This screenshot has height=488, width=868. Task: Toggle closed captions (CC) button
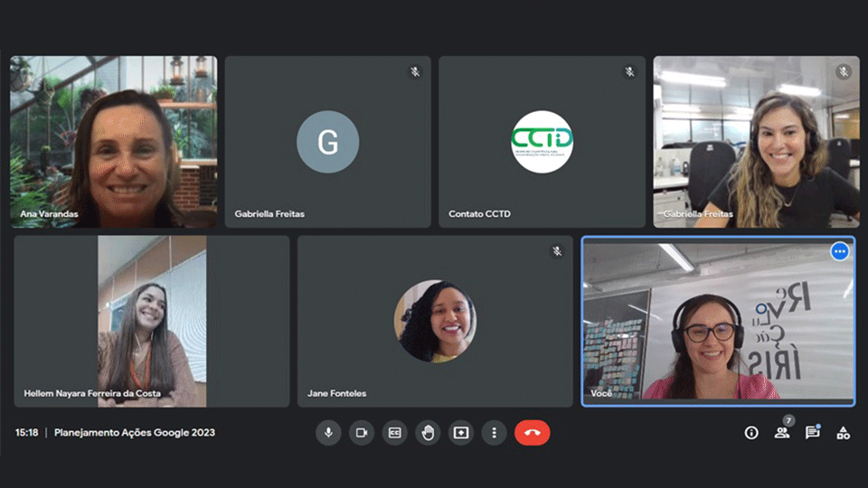point(394,433)
